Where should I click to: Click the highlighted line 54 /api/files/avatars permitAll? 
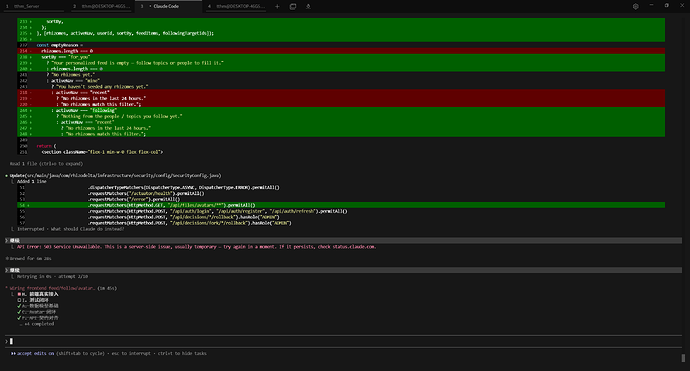[x=341, y=205]
